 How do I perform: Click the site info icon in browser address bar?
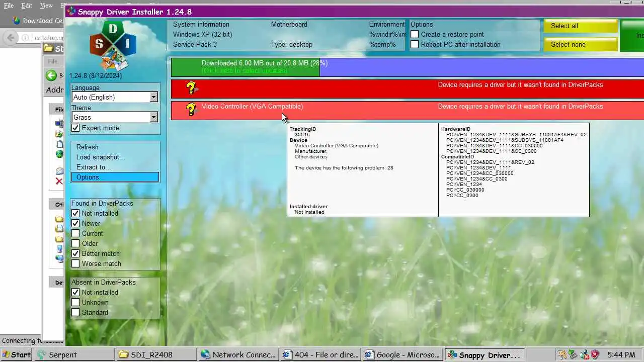pos(25,38)
